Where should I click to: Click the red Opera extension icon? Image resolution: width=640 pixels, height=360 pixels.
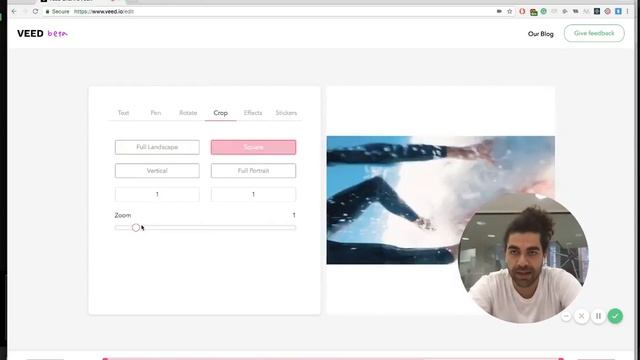pyautogui.click(x=522, y=11)
